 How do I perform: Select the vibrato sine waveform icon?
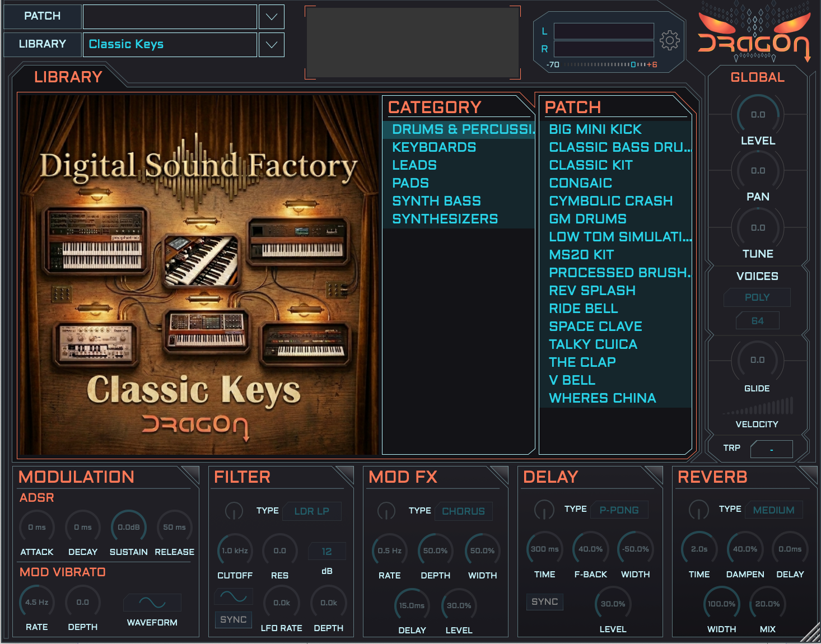pos(152,603)
